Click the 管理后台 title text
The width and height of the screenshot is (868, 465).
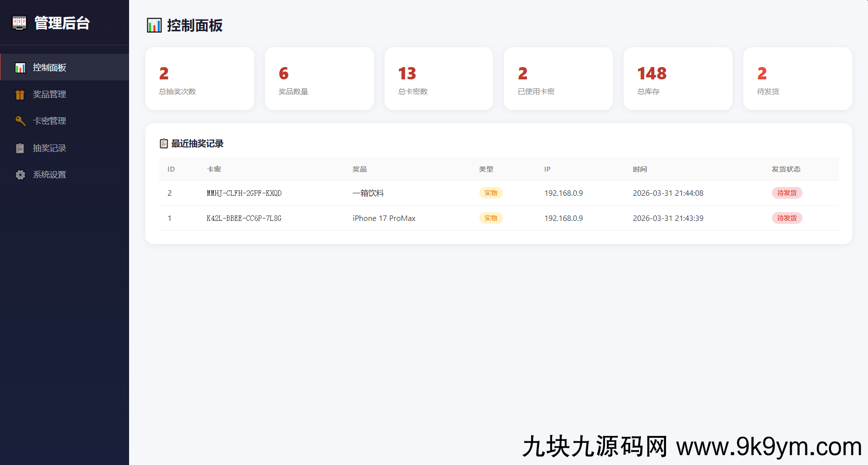tap(62, 23)
